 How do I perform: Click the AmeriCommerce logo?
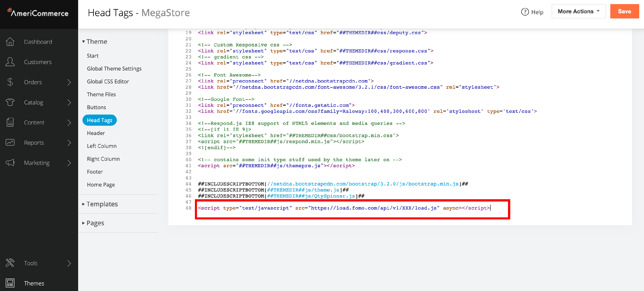click(x=38, y=12)
